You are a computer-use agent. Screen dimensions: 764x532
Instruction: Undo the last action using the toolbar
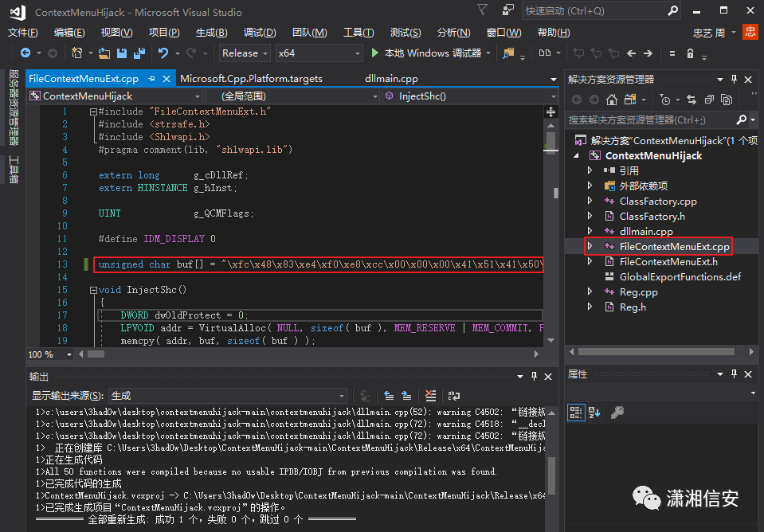click(x=163, y=53)
